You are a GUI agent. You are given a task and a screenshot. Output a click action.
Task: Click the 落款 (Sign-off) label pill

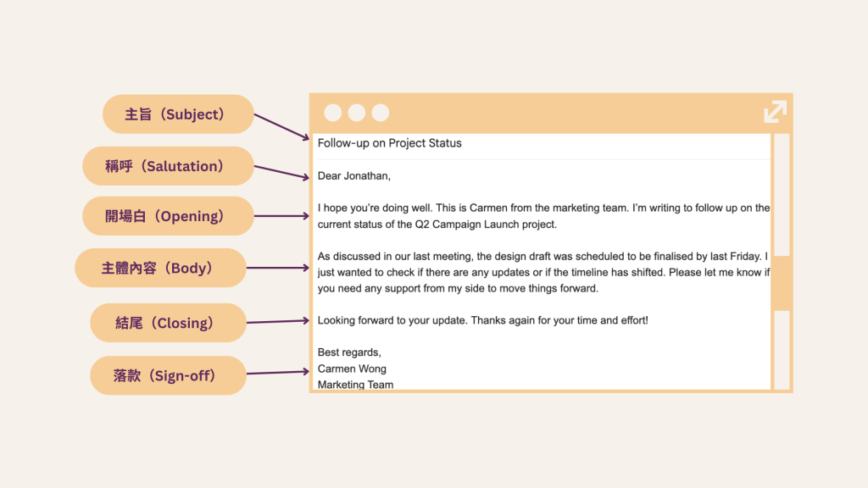168,375
